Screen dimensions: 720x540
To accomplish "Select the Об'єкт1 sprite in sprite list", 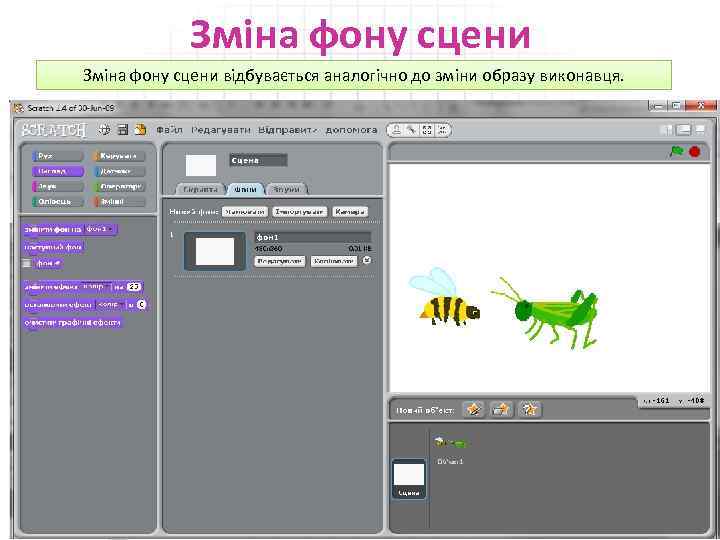I will pyautogui.click(x=451, y=450).
